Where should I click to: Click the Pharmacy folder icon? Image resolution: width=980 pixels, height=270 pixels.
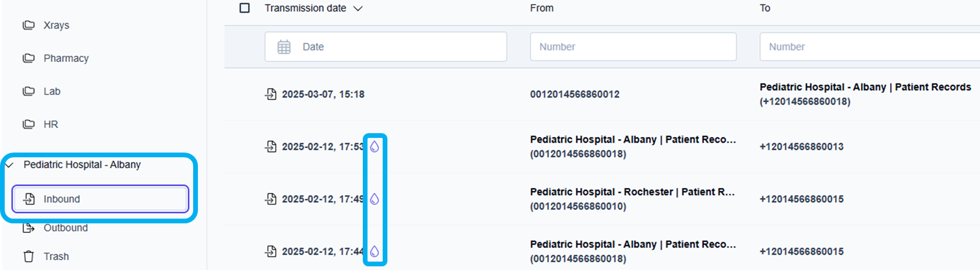[x=29, y=58]
